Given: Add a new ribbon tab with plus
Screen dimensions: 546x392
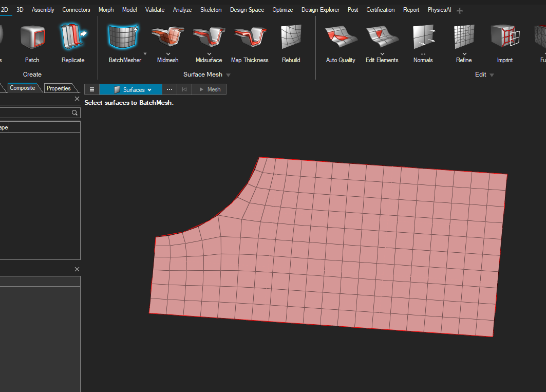Looking at the screenshot, I should click(460, 11).
